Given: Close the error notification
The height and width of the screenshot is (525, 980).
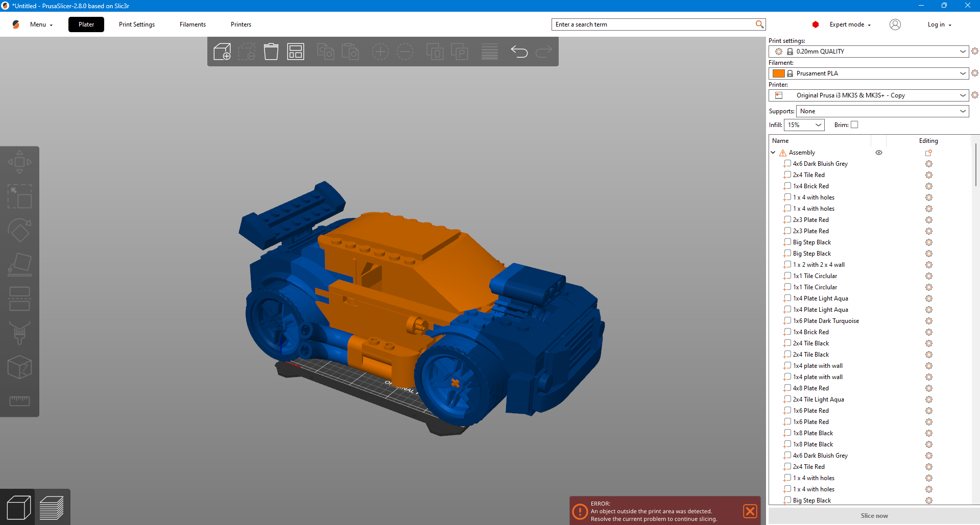Looking at the screenshot, I should coord(750,511).
